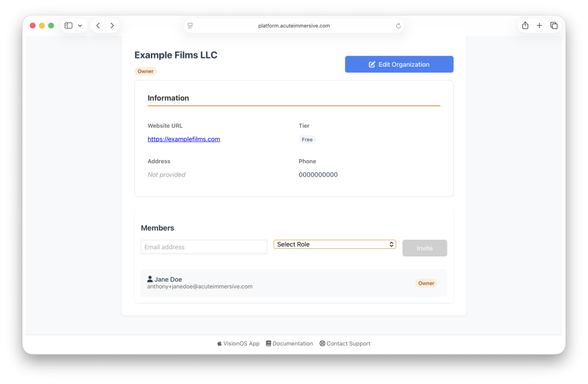
Task: Open the Share icon in Safari toolbar
Action: 525,25
